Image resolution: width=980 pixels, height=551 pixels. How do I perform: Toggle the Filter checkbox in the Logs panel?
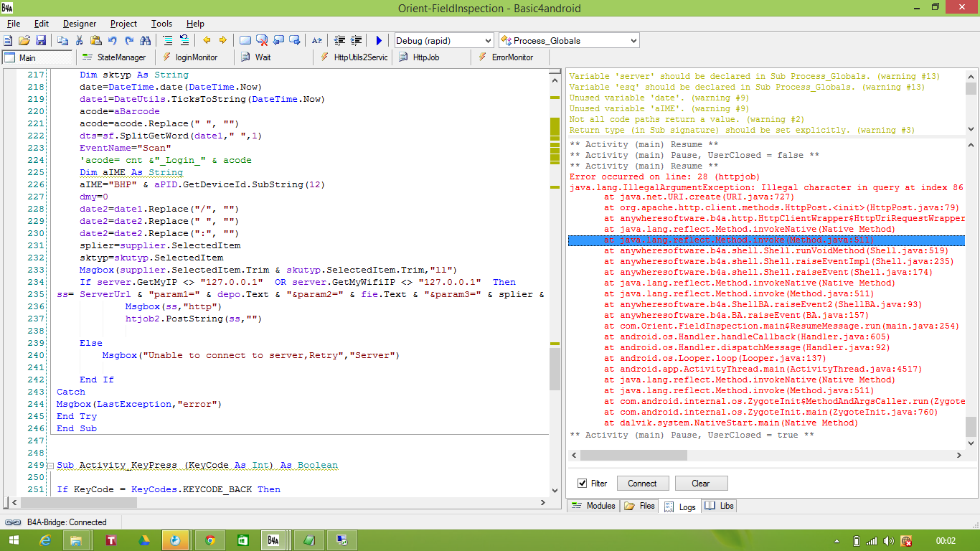583,483
